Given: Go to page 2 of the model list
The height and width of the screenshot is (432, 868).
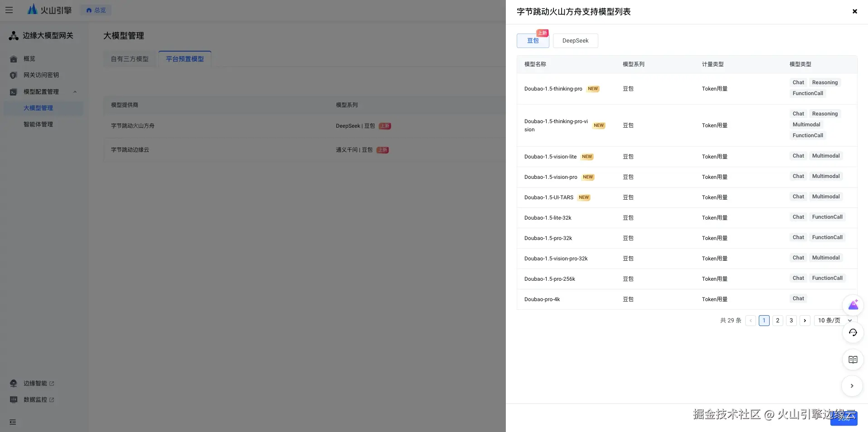Looking at the screenshot, I should click(778, 321).
